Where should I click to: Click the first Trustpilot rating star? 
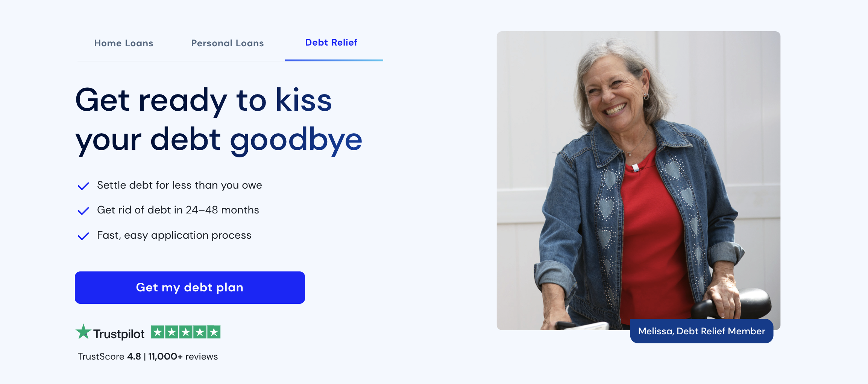pyautogui.click(x=158, y=332)
